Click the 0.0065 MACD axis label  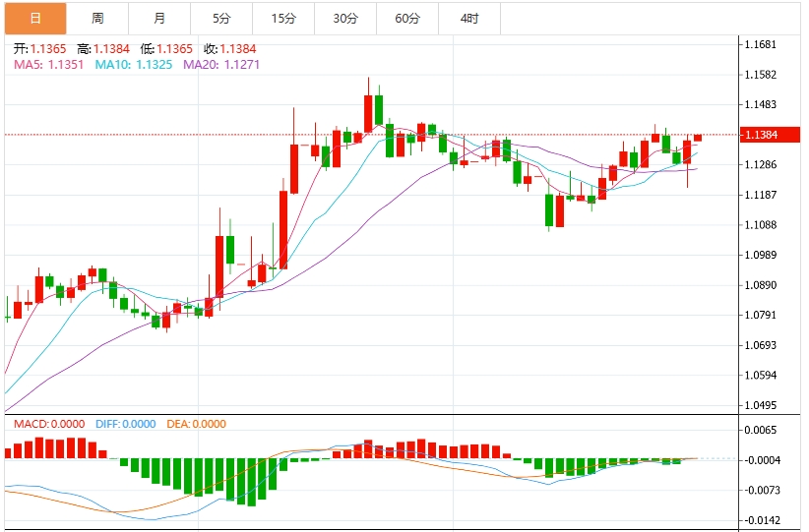click(x=762, y=431)
